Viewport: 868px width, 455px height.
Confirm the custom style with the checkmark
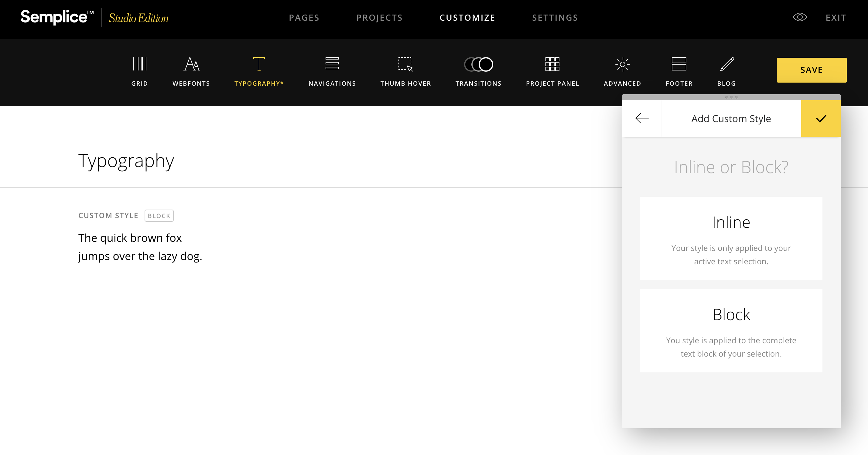click(x=821, y=118)
